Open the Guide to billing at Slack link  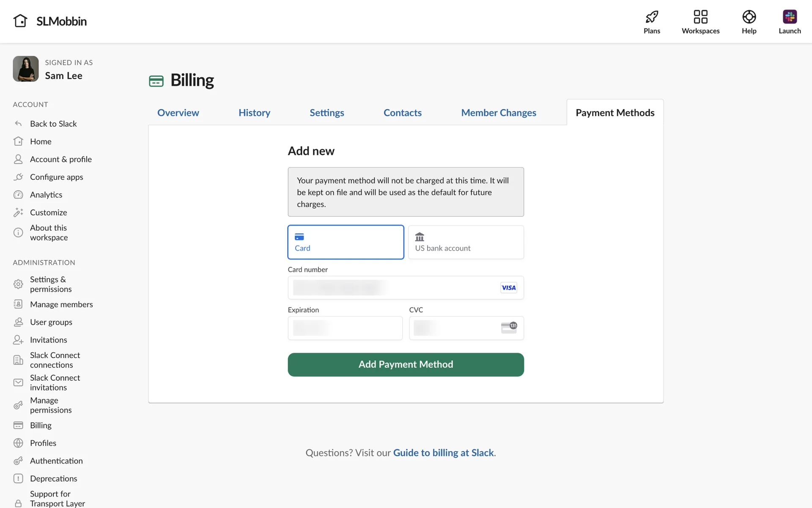click(x=443, y=453)
